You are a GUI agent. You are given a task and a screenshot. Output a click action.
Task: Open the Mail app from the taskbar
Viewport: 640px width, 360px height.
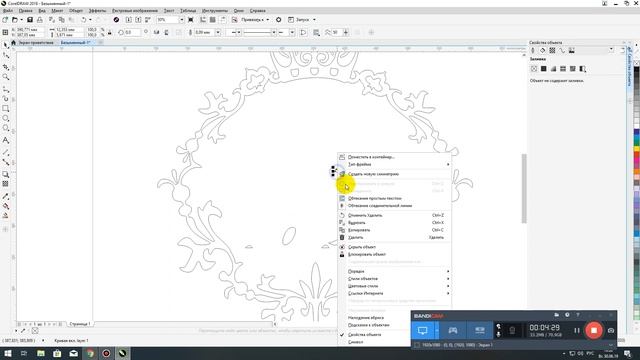pos(73,353)
